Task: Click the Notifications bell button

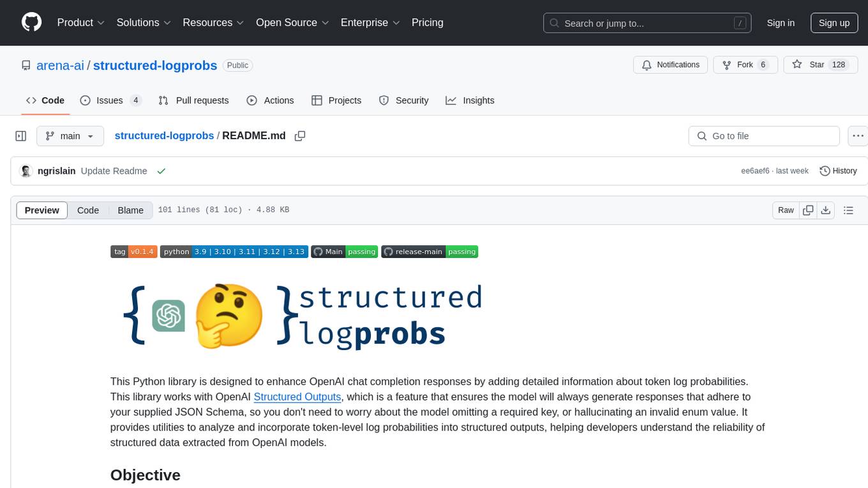Action: point(670,65)
